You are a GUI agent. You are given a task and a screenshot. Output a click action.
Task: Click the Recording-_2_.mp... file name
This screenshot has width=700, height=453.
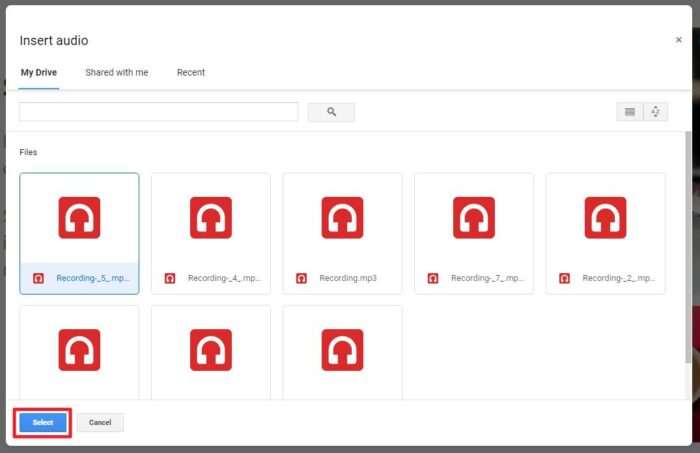[x=619, y=278]
